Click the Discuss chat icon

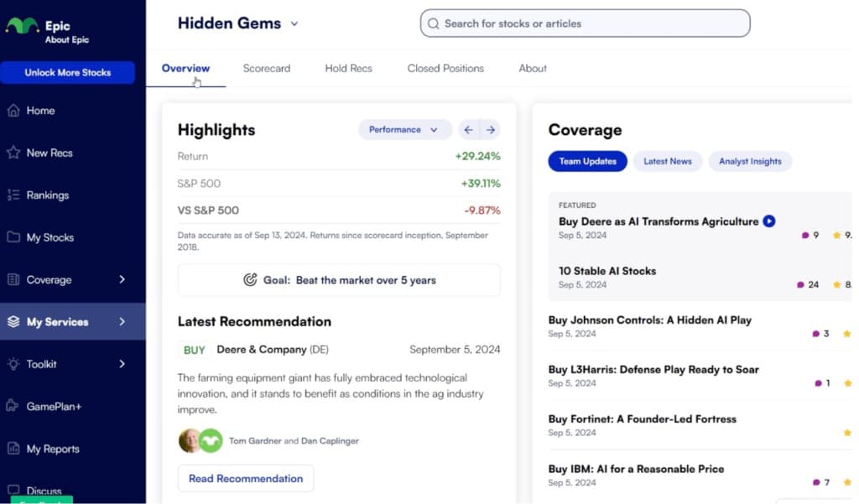(13, 490)
